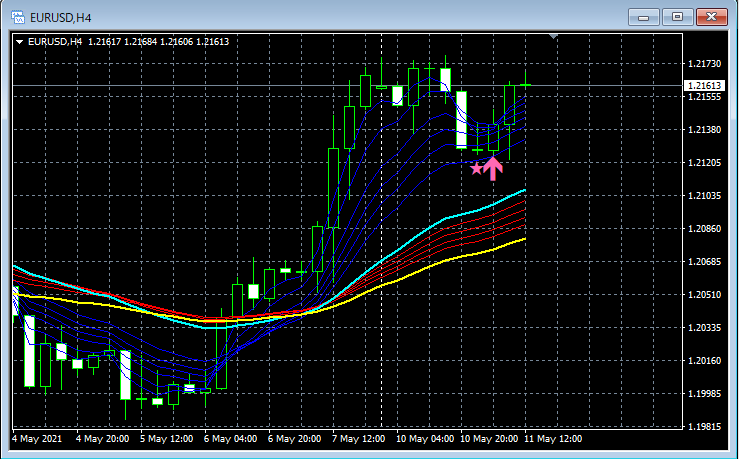Viewport: 740px width, 459px height.
Task: Click price scale value 1.20860
Action: click(705, 229)
